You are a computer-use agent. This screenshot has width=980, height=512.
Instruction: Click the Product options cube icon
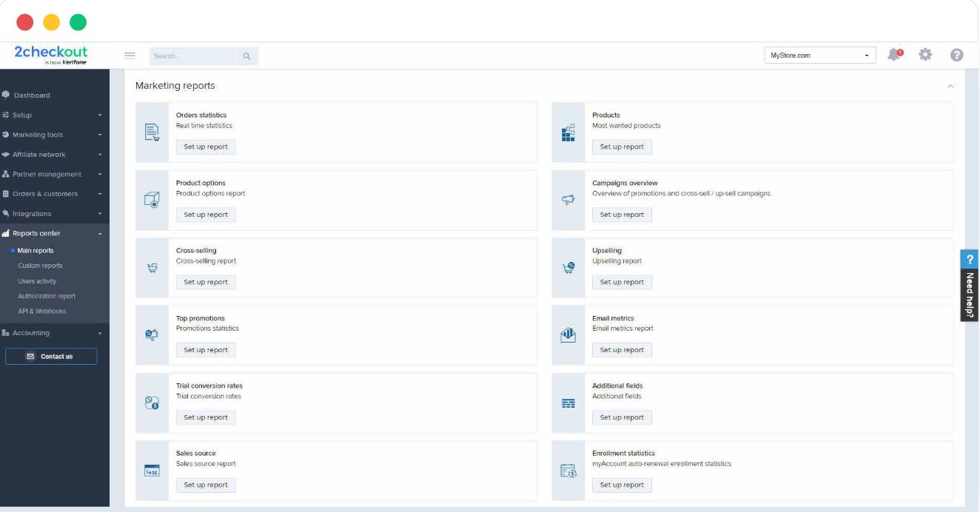pos(152,201)
